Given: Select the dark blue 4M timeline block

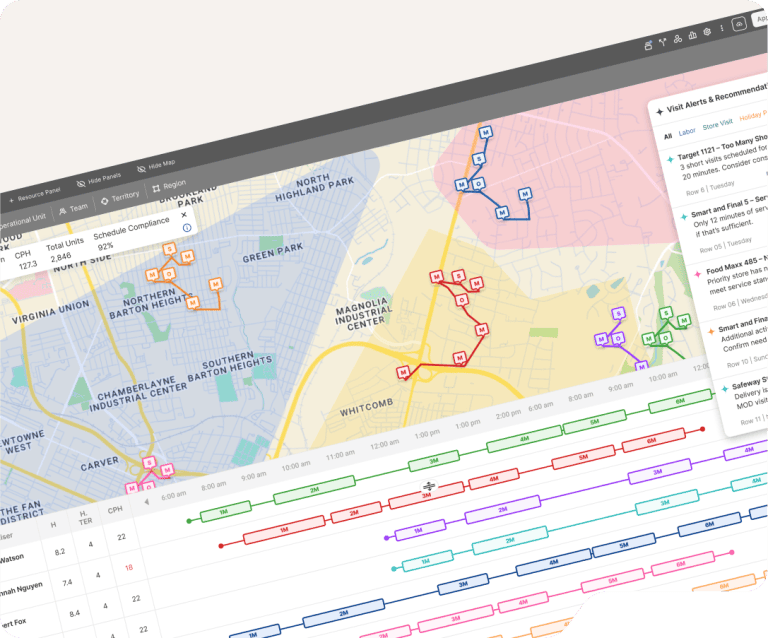Looking at the screenshot, I should click(x=553, y=562).
